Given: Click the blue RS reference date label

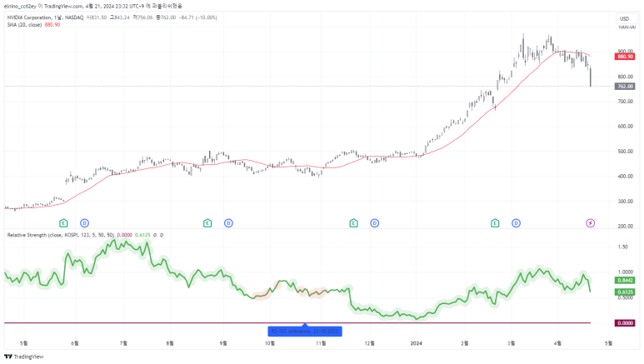Looking at the screenshot, I should pyautogui.click(x=305, y=331).
